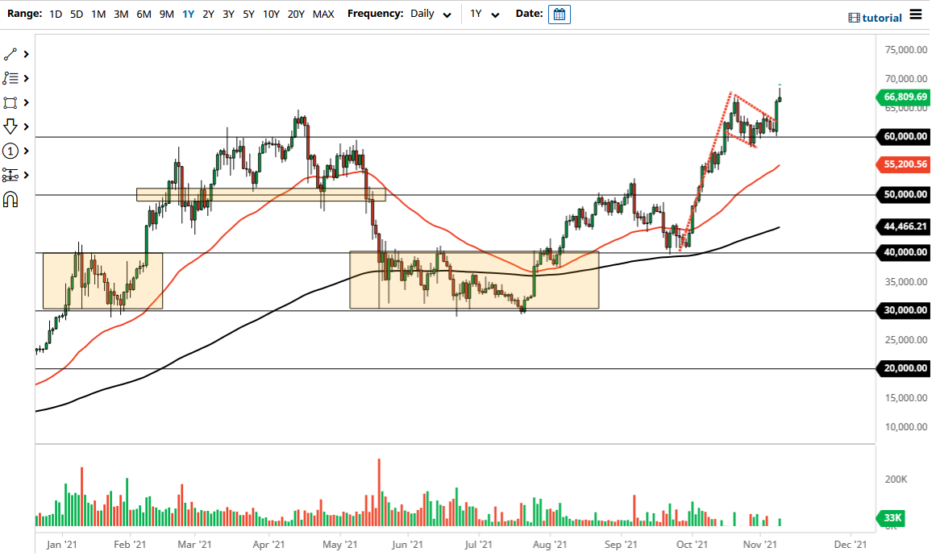Enable the magnet snapping mode
Image resolution: width=936 pixels, height=560 pixels.
pos(10,199)
